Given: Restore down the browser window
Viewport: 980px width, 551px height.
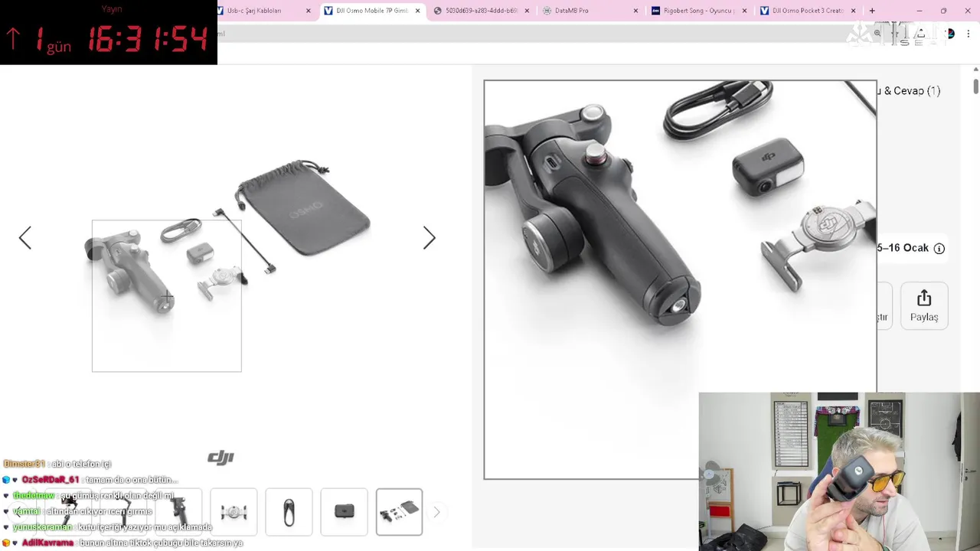Looking at the screenshot, I should coord(943,11).
